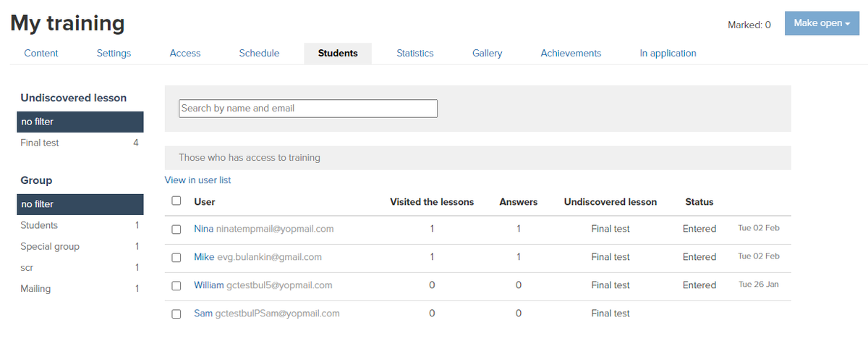Image resolution: width=868 pixels, height=349 pixels.
Task: Tick the select-all checkbox beside User header
Action: [176, 201]
